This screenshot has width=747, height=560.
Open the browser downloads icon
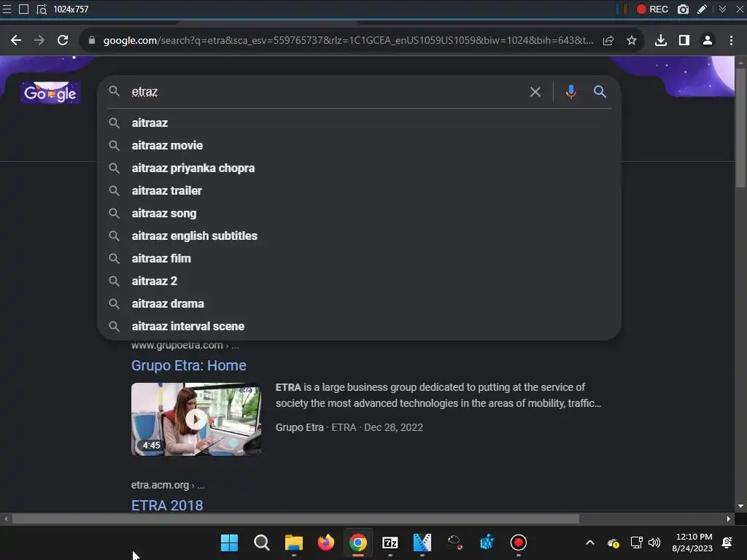coord(661,41)
